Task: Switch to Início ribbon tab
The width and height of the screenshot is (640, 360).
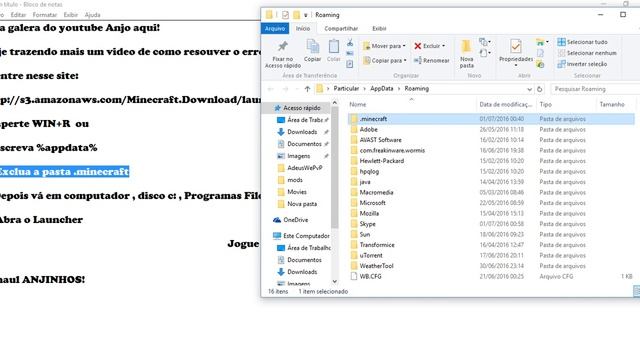Action: point(303,29)
